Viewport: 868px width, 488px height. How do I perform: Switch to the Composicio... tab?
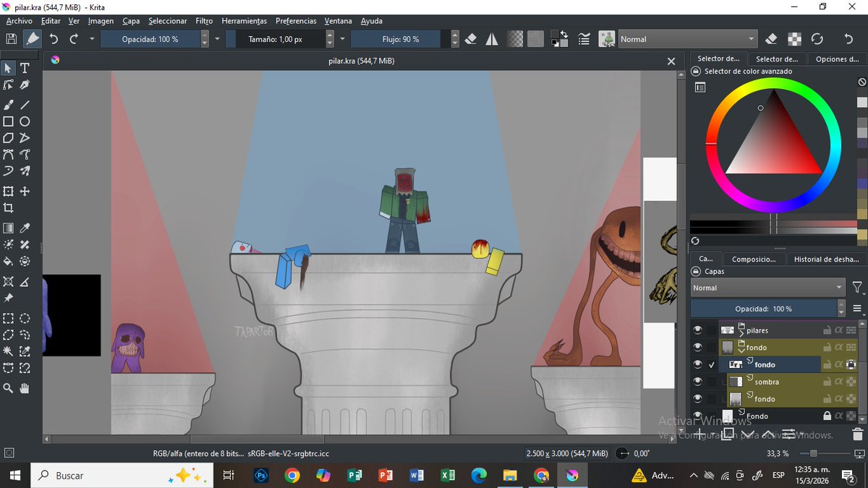(x=752, y=259)
